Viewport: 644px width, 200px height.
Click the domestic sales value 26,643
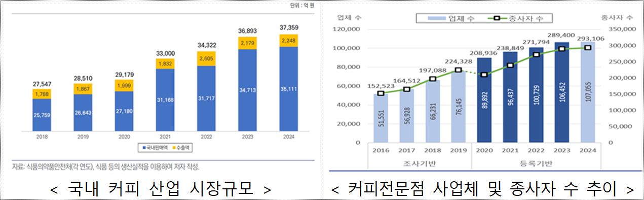click(83, 113)
